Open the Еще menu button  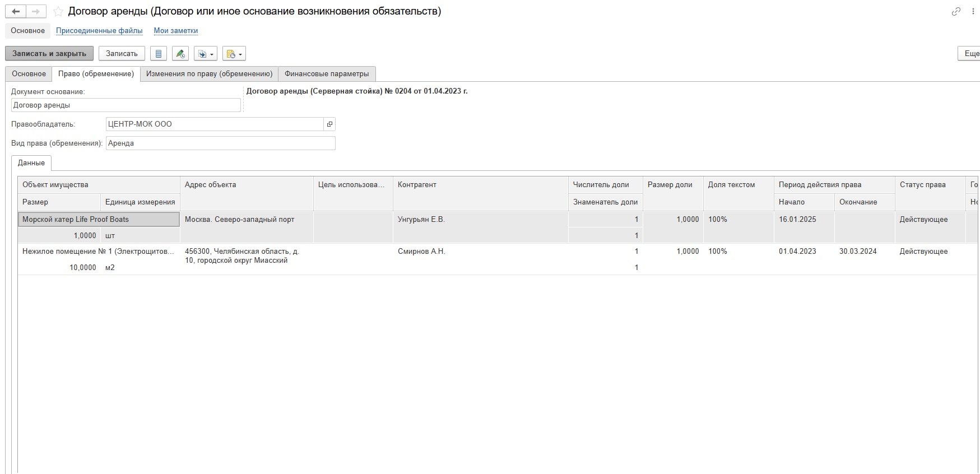[x=969, y=54]
